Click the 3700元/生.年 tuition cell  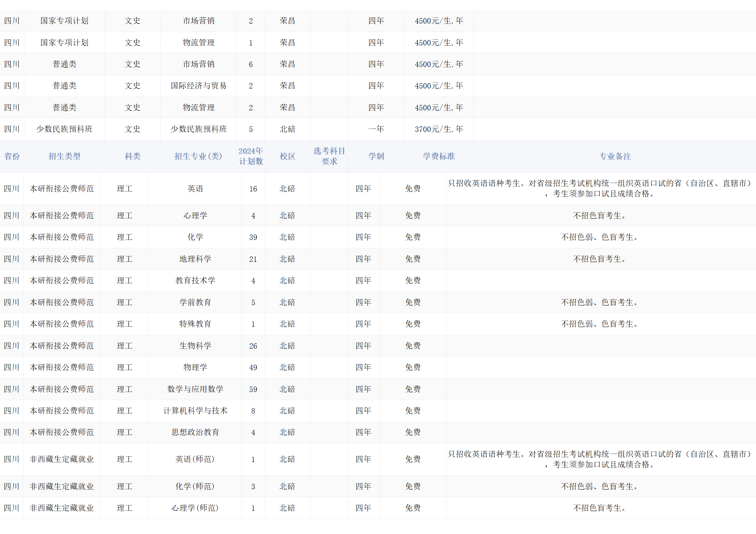coord(439,129)
